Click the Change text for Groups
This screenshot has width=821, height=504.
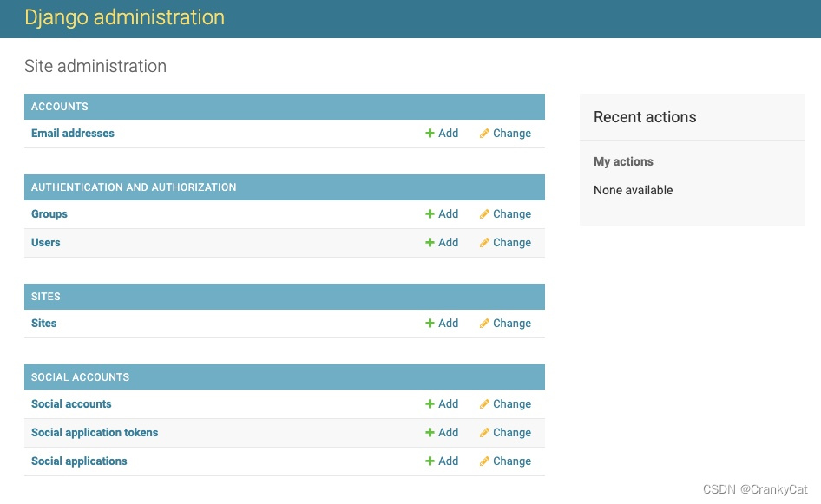[x=512, y=214]
